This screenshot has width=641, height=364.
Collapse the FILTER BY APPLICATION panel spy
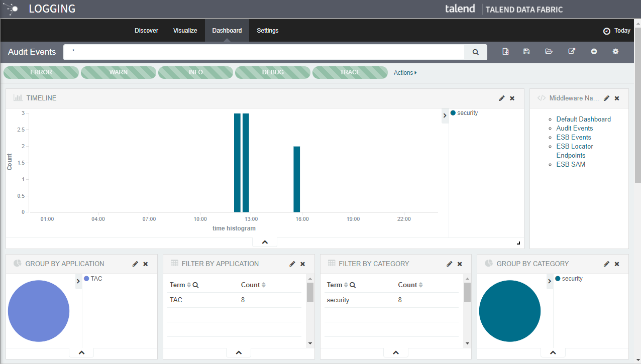239,353
